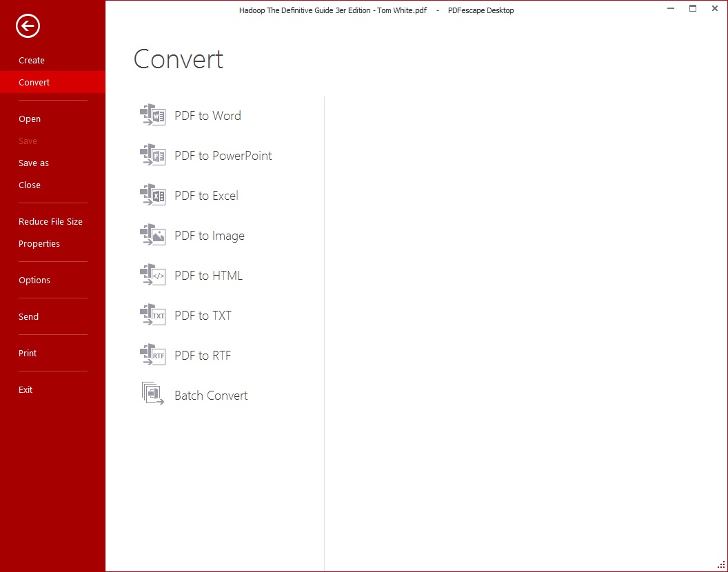This screenshot has width=728, height=572.
Task: Select the PDF to Word label
Action: click(x=208, y=116)
